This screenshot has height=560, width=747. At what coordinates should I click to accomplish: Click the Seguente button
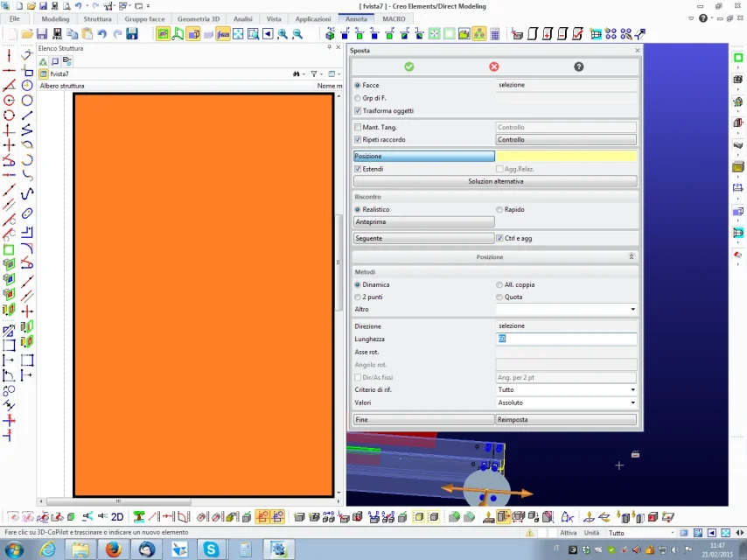[424, 238]
